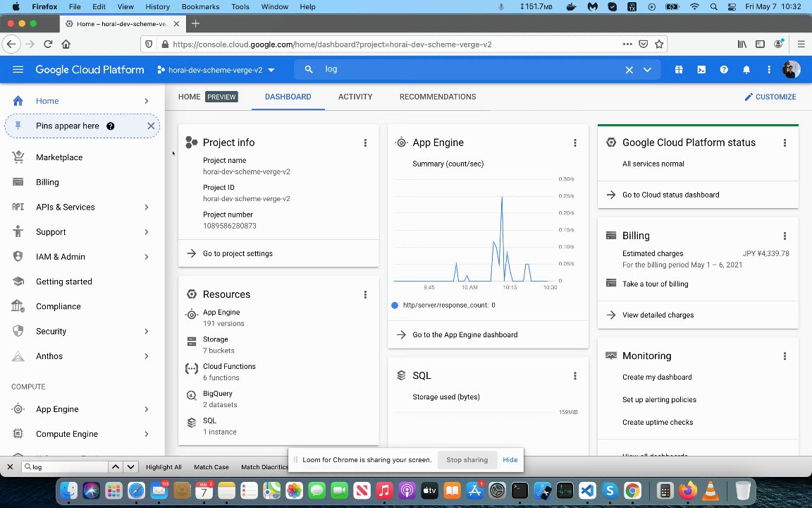812x508 pixels.
Task: Expand Support submenu arrow
Action: pos(147,231)
